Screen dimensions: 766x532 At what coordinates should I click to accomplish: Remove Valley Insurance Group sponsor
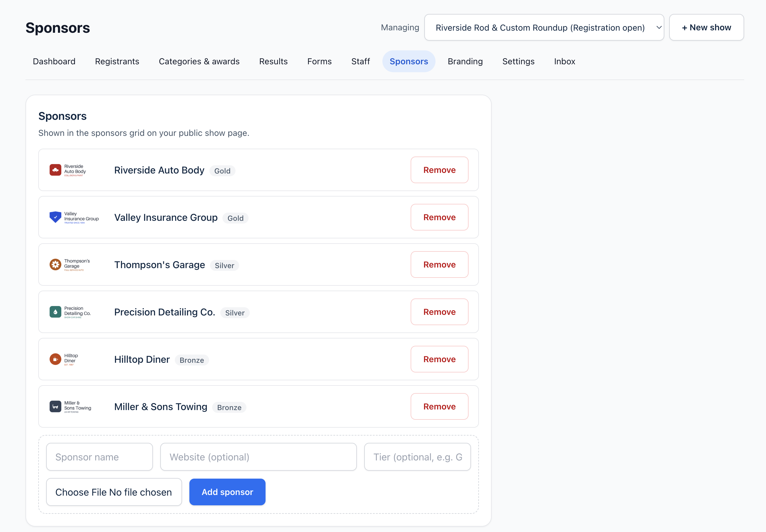click(x=439, y=217)
